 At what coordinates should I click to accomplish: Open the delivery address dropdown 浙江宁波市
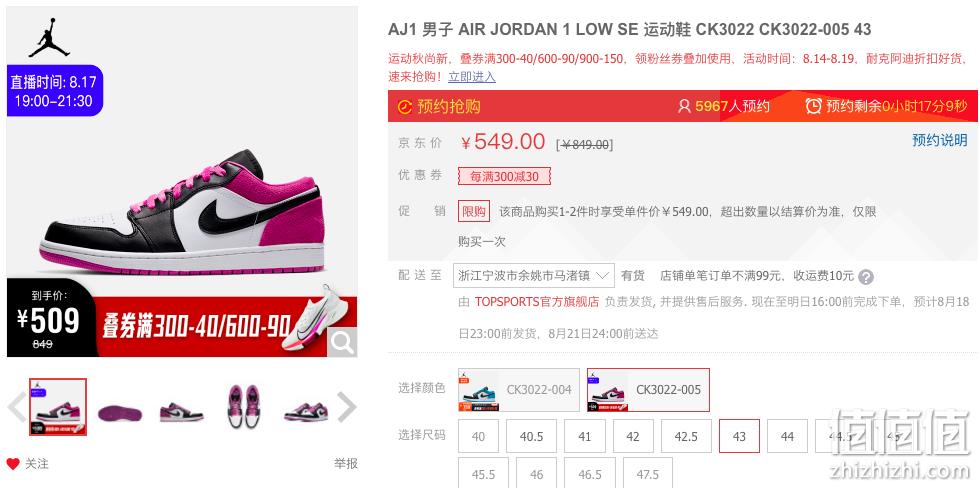click(x=534, y=275)
